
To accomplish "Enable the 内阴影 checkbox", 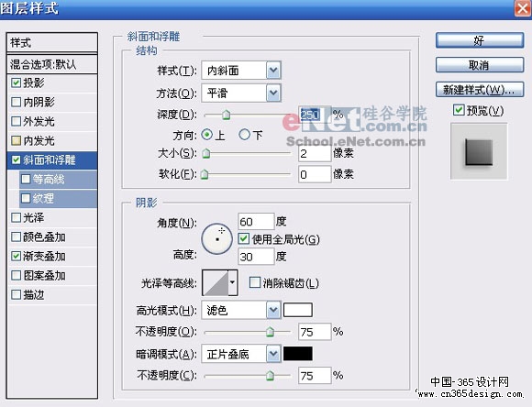I will click(x=16, y=102).
